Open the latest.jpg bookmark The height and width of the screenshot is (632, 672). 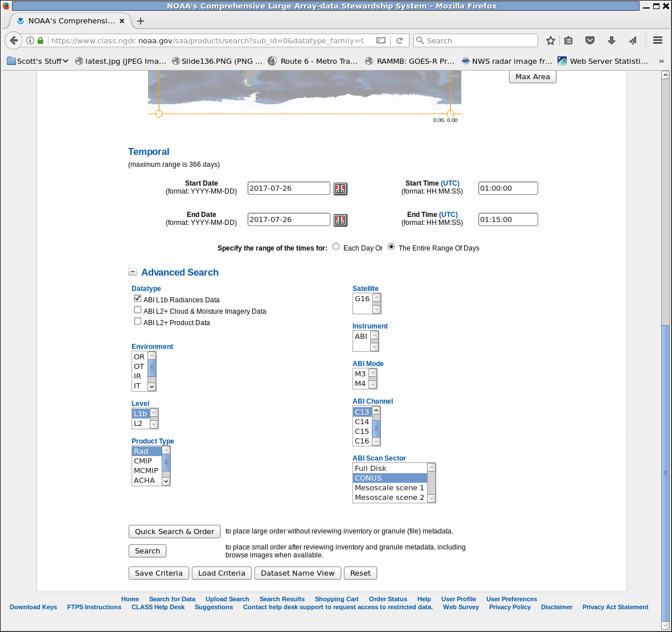click(121, 61)
